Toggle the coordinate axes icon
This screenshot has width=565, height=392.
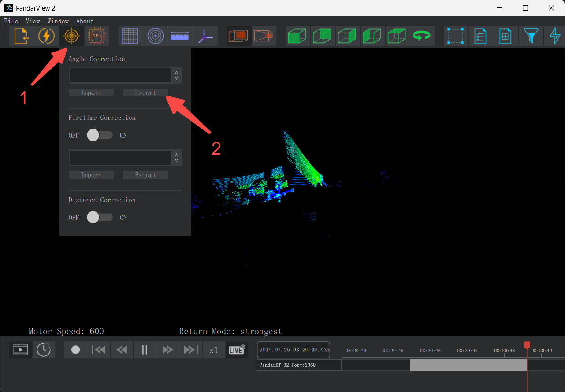[x=205, y=36]
